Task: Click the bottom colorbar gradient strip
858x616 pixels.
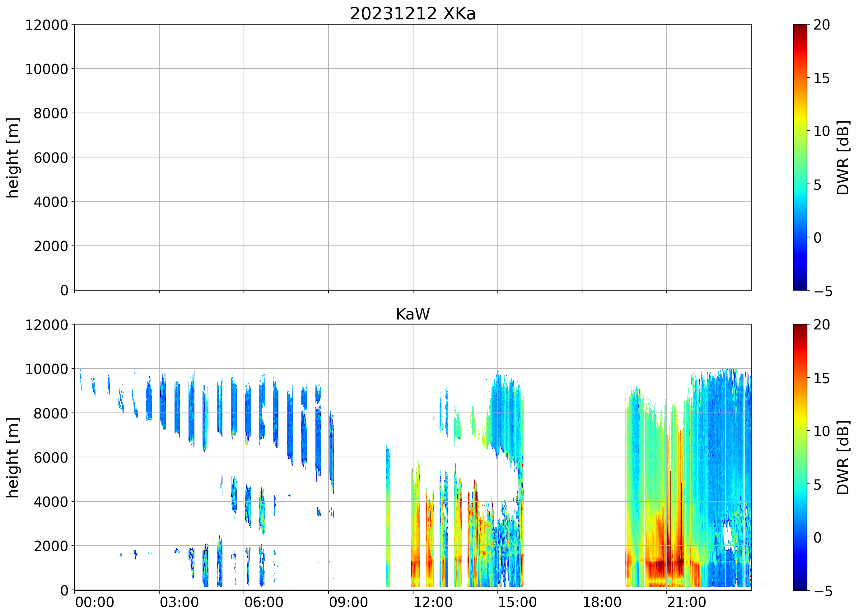Action: tap(800, 457)
